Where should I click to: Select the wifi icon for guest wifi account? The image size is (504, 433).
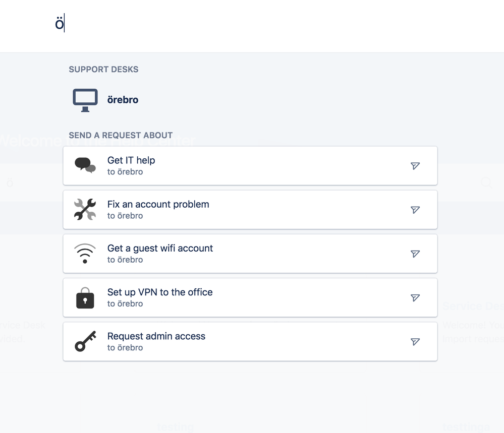point(85,253)
